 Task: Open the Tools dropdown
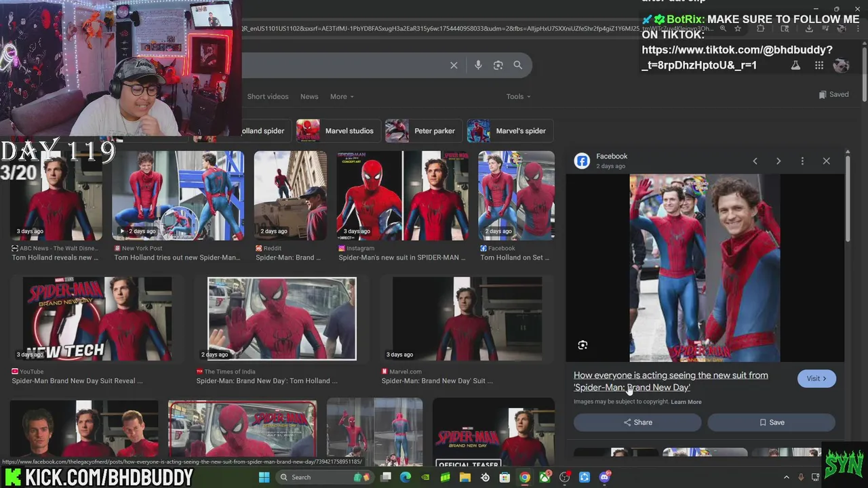coord(518,96)
